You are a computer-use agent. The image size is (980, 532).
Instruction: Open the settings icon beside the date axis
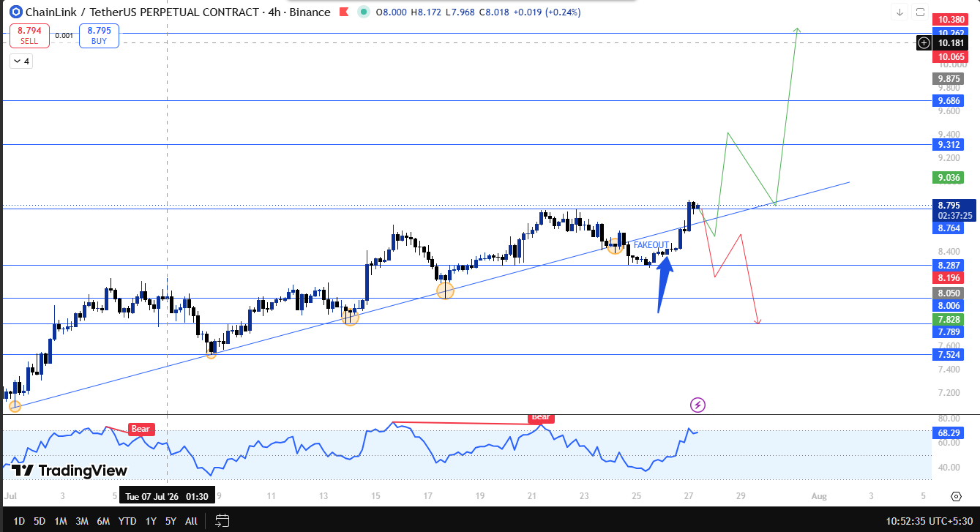(956, 496)
